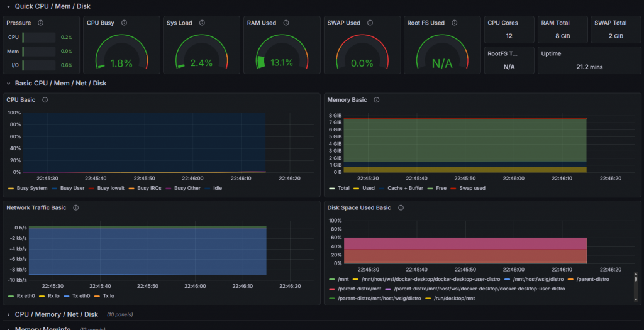Click the info icon next to Pressure
644x330 pixels.
coord(41,23)
